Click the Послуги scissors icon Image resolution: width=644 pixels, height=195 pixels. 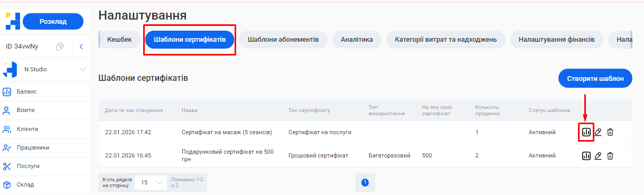tap(7, 166)
